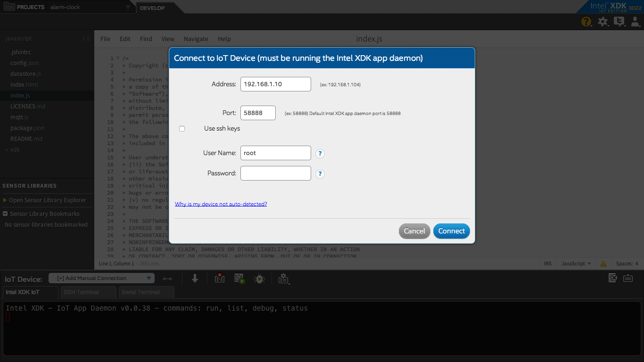Open the orange help question mark menu
The image size is (644, 362).
click(586, 21)
